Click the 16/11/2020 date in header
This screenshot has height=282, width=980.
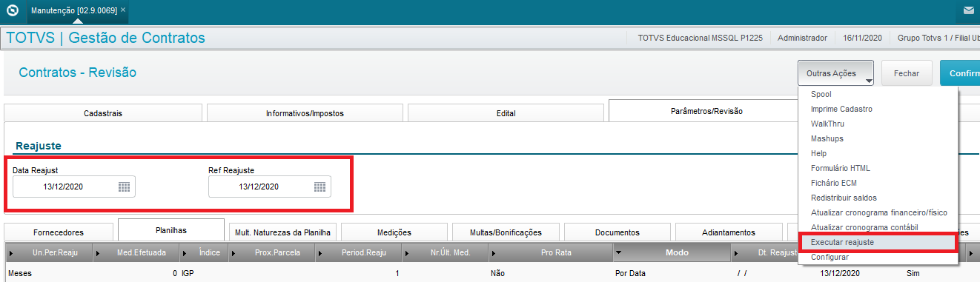pos(862,38)
